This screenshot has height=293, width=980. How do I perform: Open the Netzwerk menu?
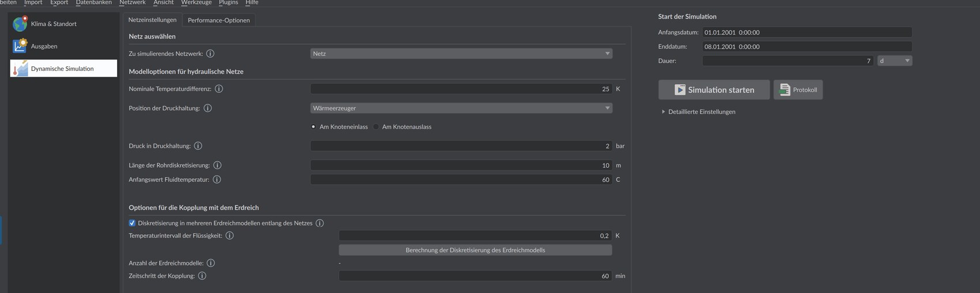[133, 2]
